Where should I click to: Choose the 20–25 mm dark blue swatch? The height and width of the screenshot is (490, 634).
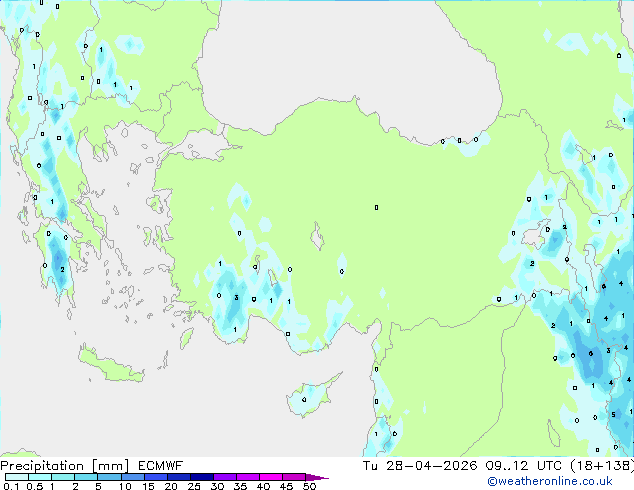(178, 477)
